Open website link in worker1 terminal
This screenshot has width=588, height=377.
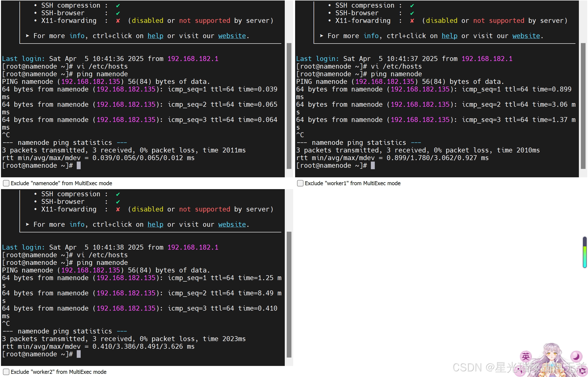coord(526,36)
